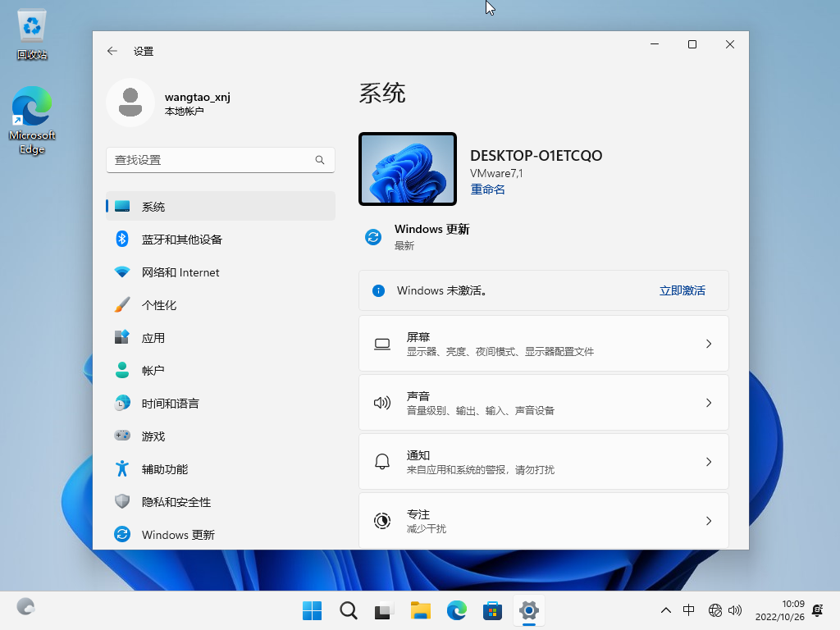Show hidden tray icons with the caret
Image resolution: width=840 pixels, height=630 pixels.
pos(665,610)
